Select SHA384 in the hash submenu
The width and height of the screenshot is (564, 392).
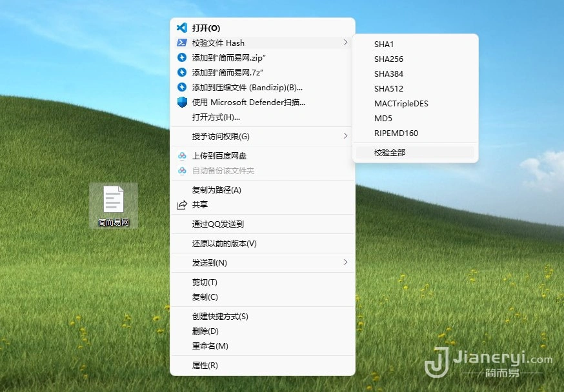(x=416, y=73)
